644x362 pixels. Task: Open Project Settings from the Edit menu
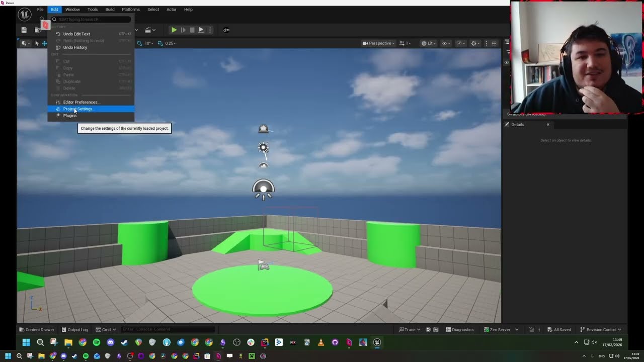click(91, 109)
